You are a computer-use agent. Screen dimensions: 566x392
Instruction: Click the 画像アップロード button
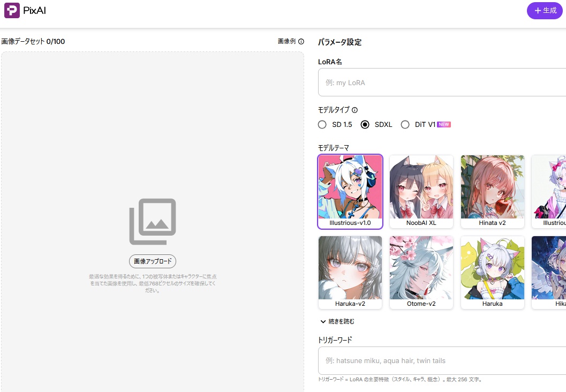(x=153, y=261)
